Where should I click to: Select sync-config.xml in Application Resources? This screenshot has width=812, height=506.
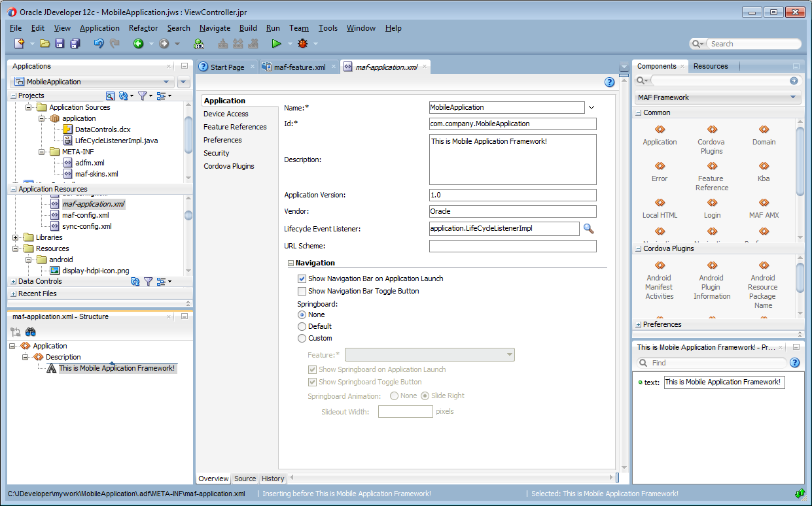coord(86,226)
